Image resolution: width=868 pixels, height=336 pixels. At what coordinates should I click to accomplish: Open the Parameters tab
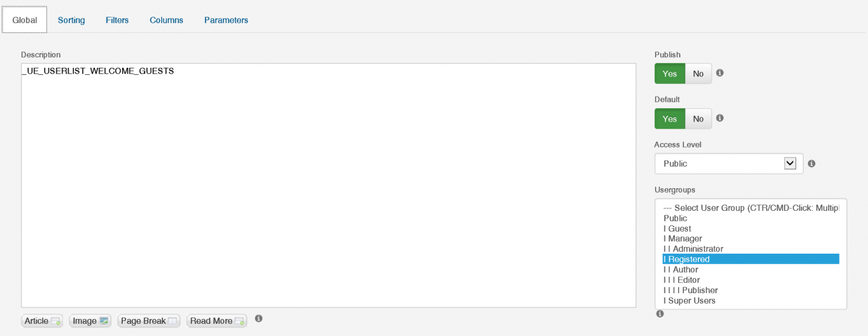(226, 20)
